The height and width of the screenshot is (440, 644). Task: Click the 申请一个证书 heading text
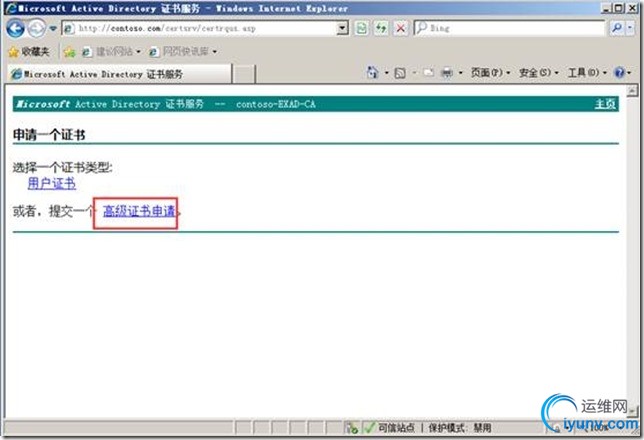tap(49, 135)
